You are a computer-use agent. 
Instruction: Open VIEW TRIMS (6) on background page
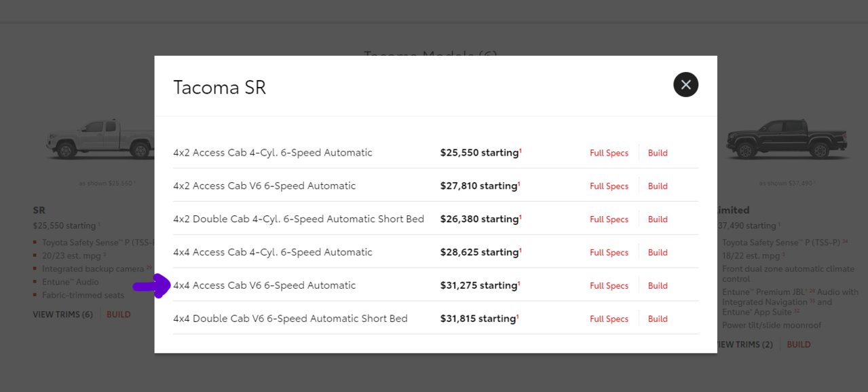pyautogui.click(x=62, y=315)
